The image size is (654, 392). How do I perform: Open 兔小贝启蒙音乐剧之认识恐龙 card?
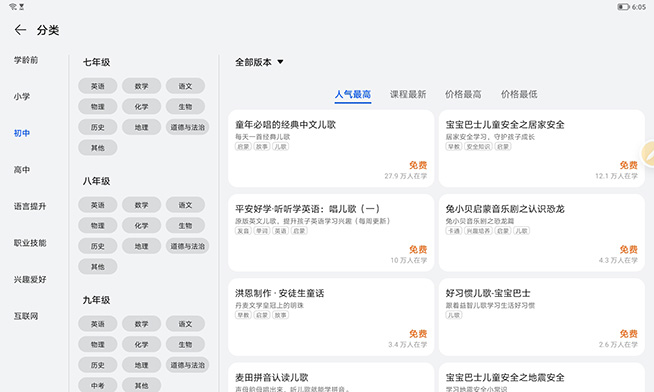coord(542,233)
